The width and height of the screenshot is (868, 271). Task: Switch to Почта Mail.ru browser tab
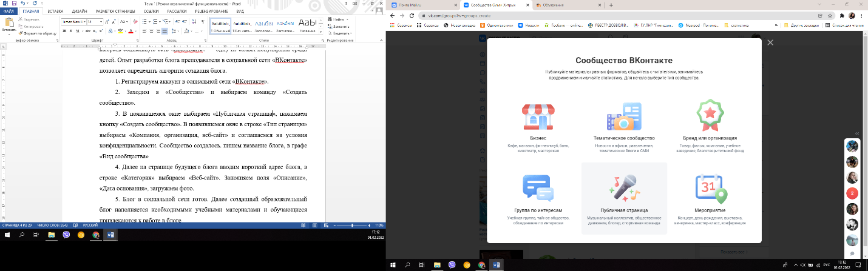422,5
